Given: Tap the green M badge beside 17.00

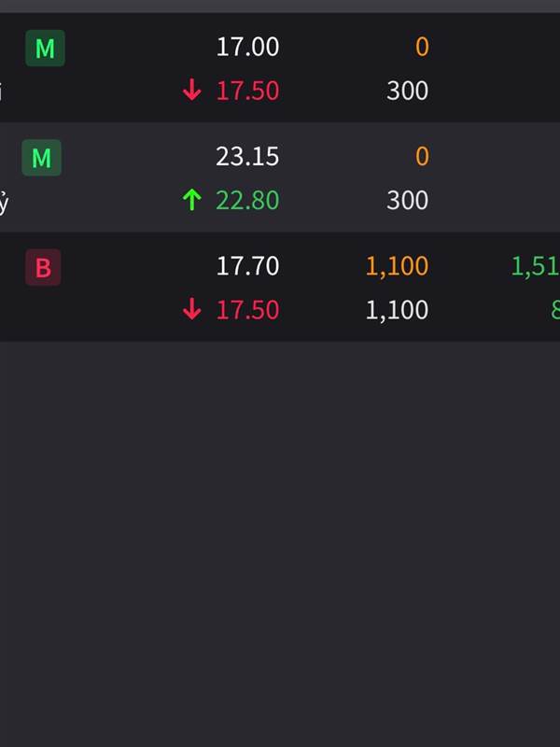Looking at the screenshot, I should coord(45,49).
